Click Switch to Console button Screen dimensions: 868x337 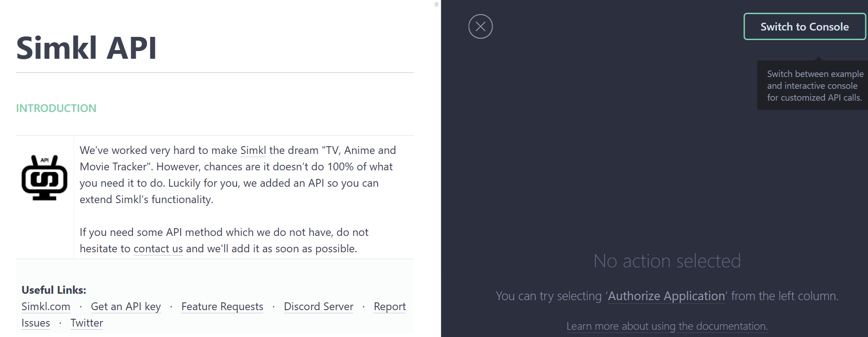(804, 26)
